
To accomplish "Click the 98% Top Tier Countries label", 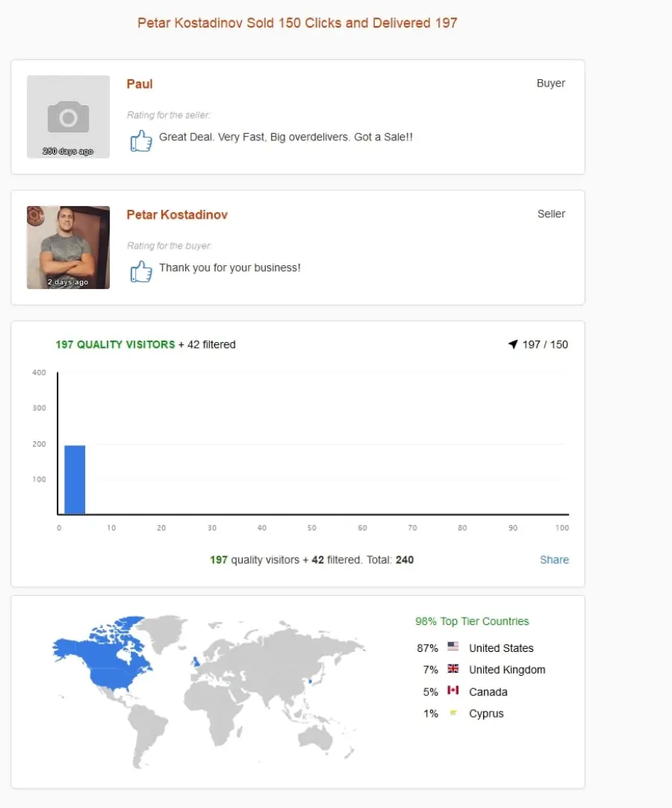I will click(472, 621).
